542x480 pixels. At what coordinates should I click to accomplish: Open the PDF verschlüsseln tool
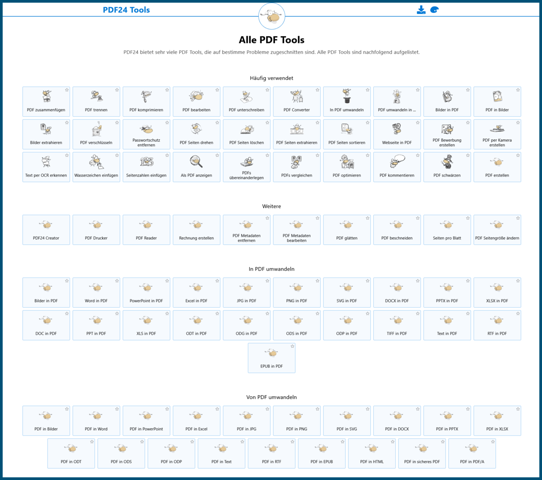(96, 134)
